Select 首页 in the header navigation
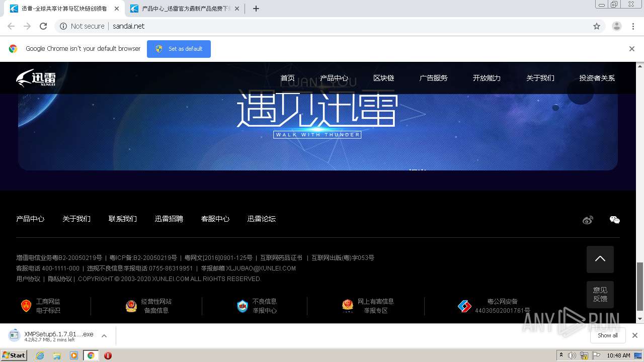The width and height of the screenshot is (644, 362). [x=288, y=78]
